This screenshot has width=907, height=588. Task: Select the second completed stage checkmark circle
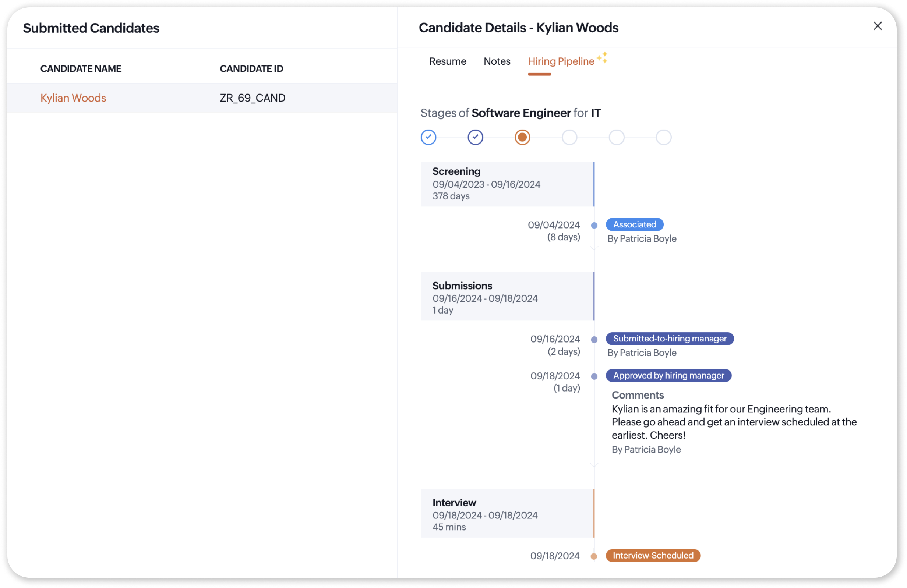475,138
